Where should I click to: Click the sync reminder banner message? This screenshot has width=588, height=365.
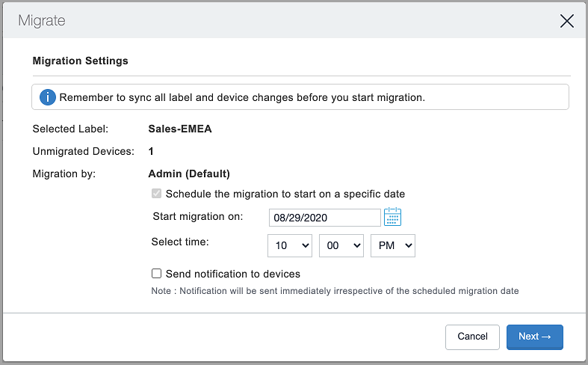(242, 98)
